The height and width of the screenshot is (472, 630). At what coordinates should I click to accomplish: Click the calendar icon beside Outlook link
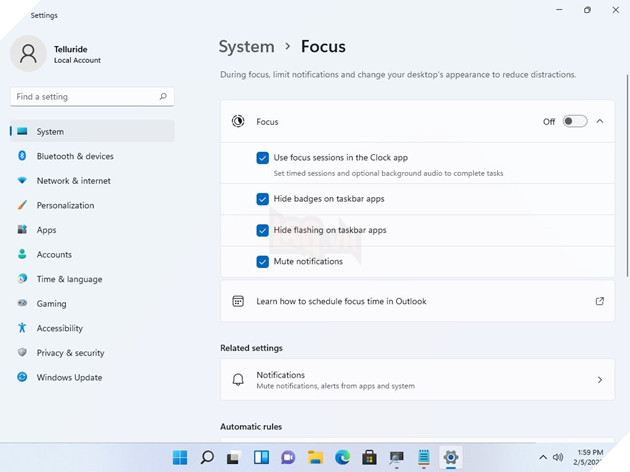click(x=238, y=301)
